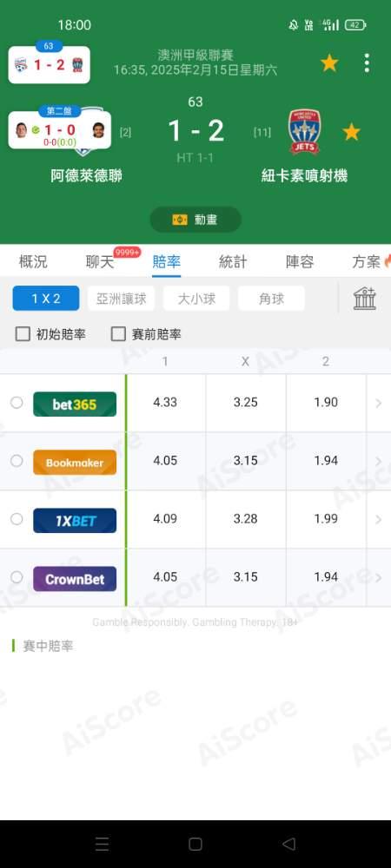
Task: Tap the bet365 logo
Action: pyautogui.click(x=75, y=404)
